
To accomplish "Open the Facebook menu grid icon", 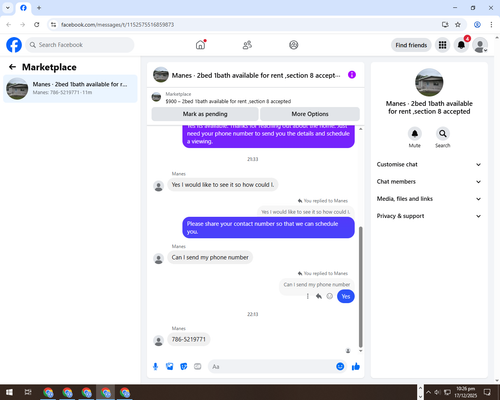I will [442, 45].
